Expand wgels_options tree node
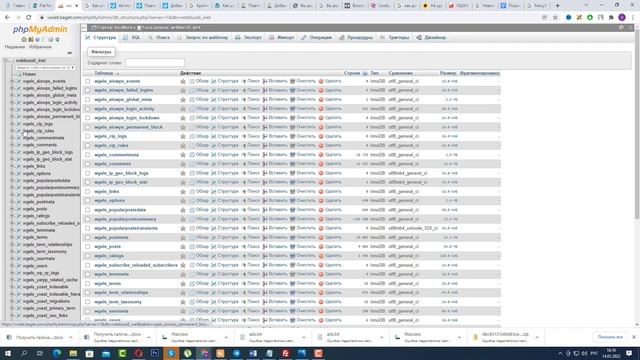 (12, 173)
